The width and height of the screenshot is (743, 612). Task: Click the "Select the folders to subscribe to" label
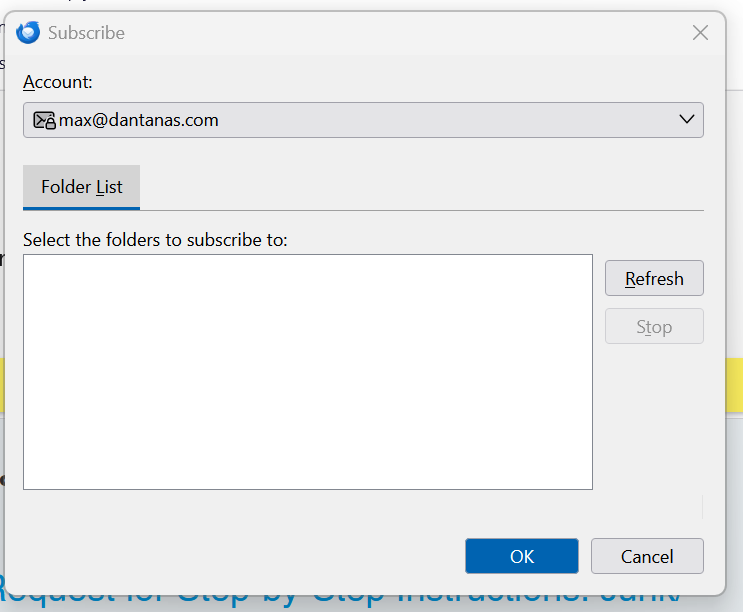[x=155, y=240]
